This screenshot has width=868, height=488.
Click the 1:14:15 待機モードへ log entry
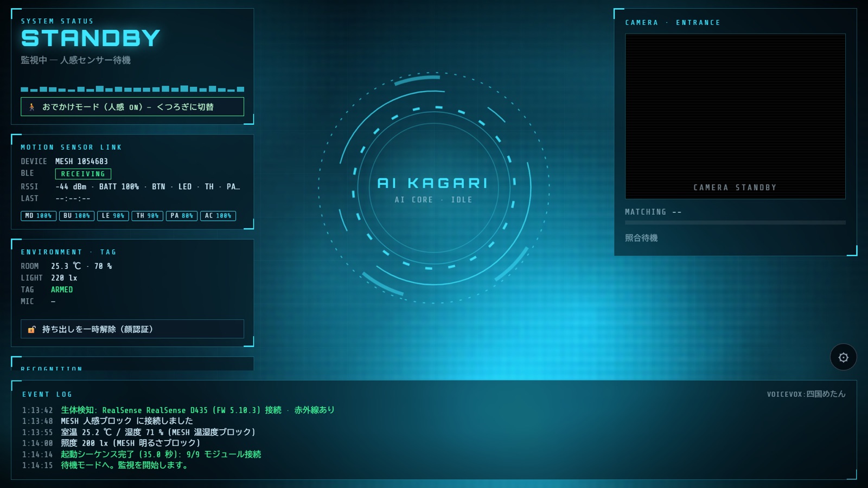[106, 465]
